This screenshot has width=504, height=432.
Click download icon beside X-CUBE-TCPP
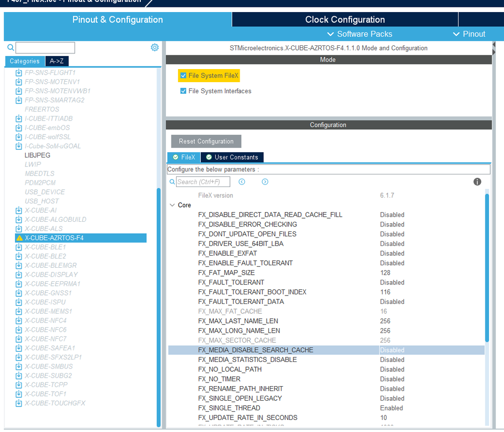coord(19,385)
